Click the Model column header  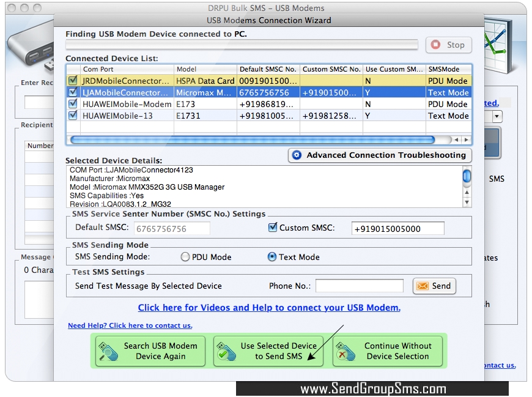click(x=205, y=69)
